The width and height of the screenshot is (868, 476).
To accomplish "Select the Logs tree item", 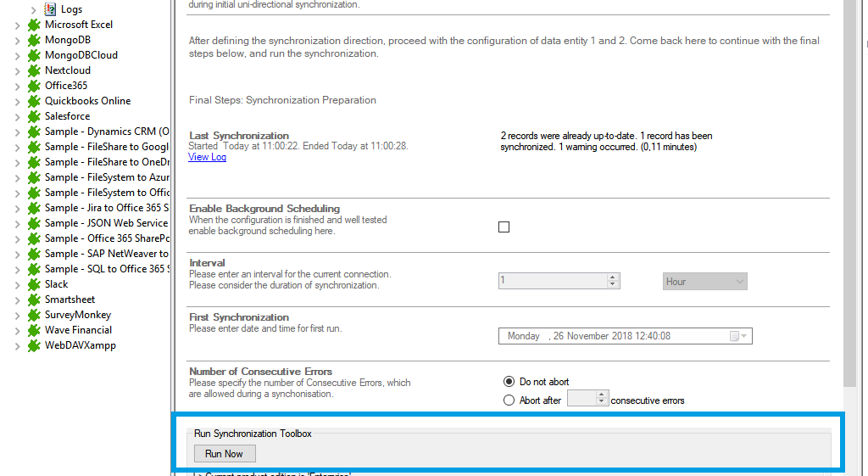I will (72, 9).
